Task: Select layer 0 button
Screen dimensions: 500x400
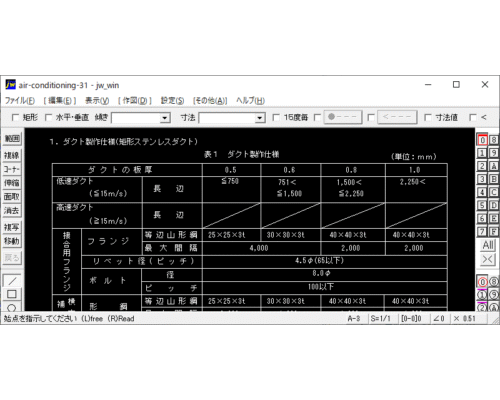Action: [482, 140]
